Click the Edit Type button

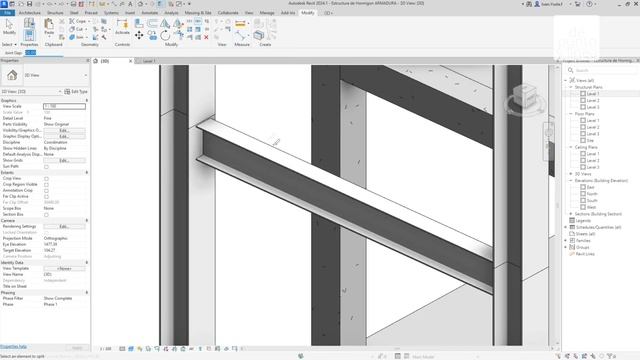click(x=76, y=91)
